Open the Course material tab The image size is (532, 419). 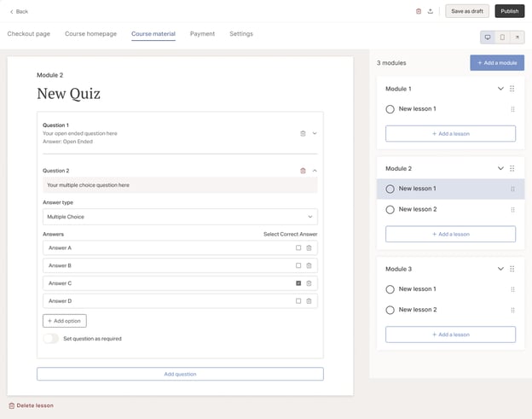point(153,33)
